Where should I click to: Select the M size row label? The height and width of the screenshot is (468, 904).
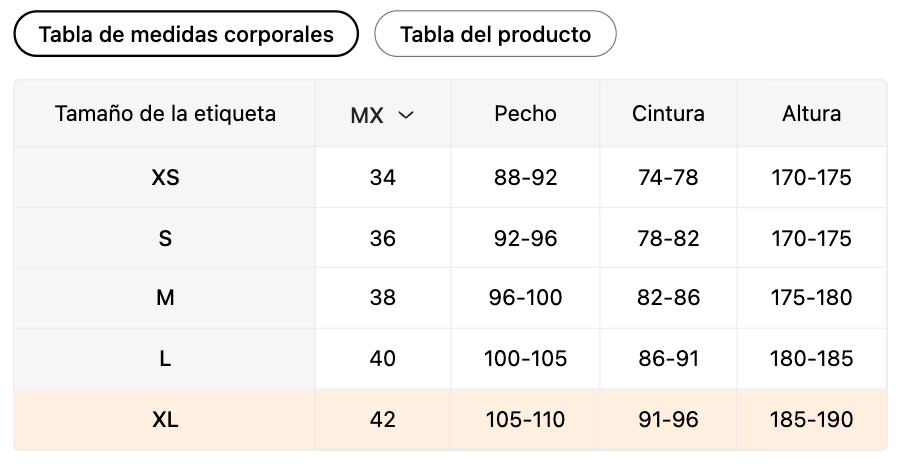165,298
